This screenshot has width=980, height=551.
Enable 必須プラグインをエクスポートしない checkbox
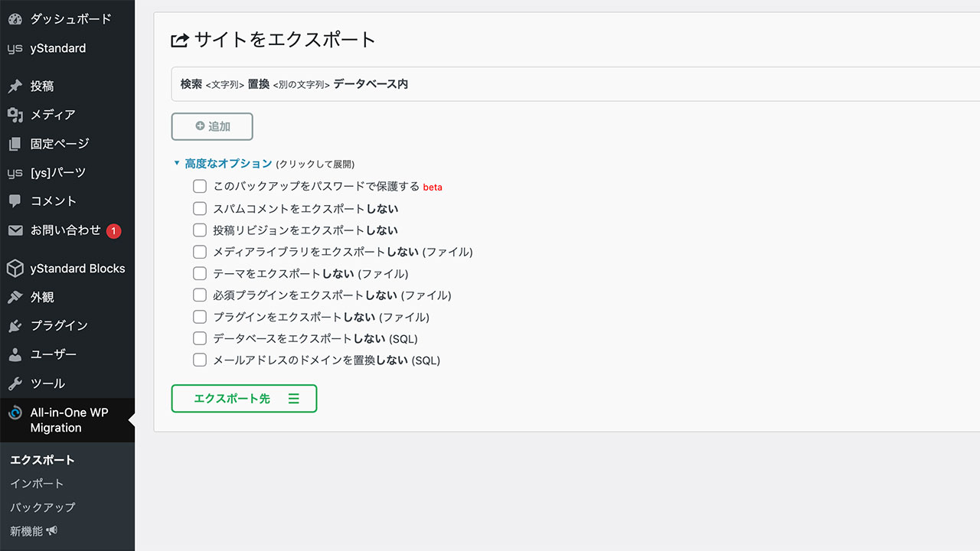coord(200,295)
